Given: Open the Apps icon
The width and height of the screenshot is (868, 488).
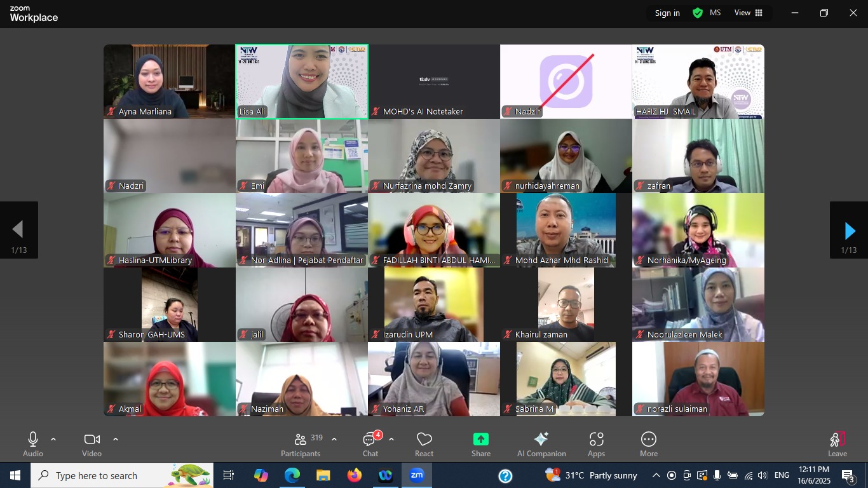Looking at the screenshot, I should [x=596, y=439].
